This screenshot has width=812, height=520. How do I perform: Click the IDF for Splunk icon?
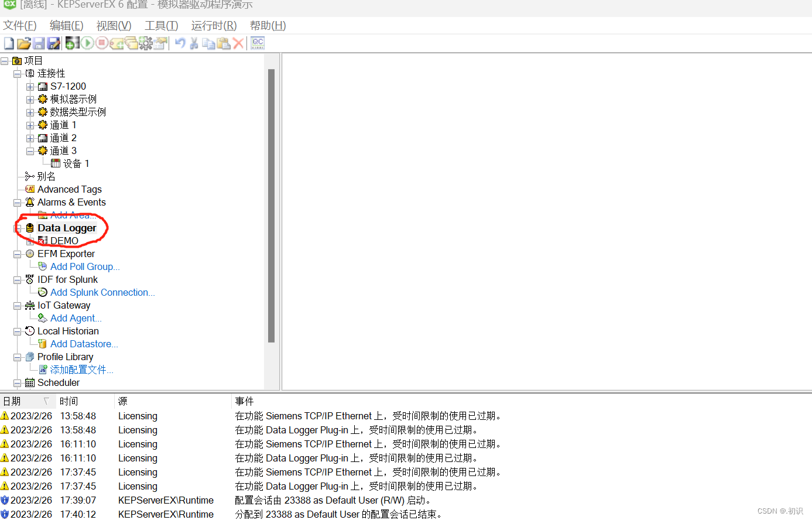pyautogui.click(x=30, y=279)
